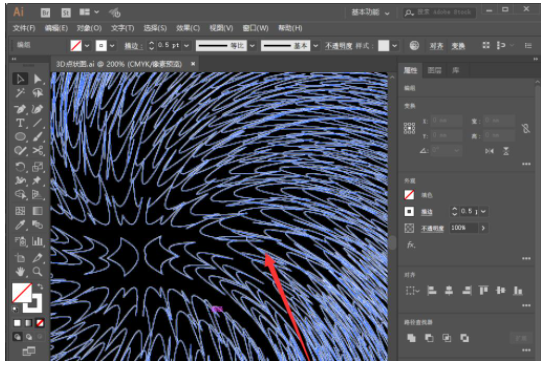Open Adobe Bridge from Br icon
Viewport: 545px width, 366px height.
pos(45,13)
